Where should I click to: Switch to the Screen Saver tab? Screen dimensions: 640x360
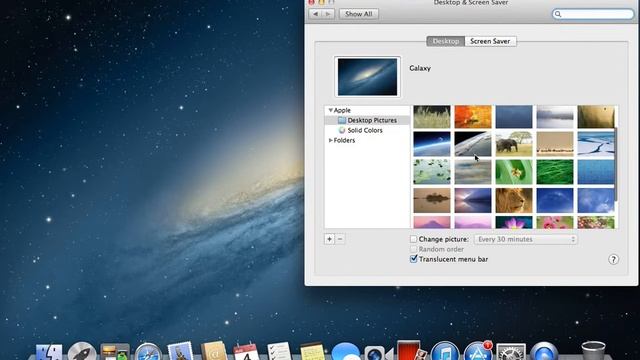pos(490,41)
